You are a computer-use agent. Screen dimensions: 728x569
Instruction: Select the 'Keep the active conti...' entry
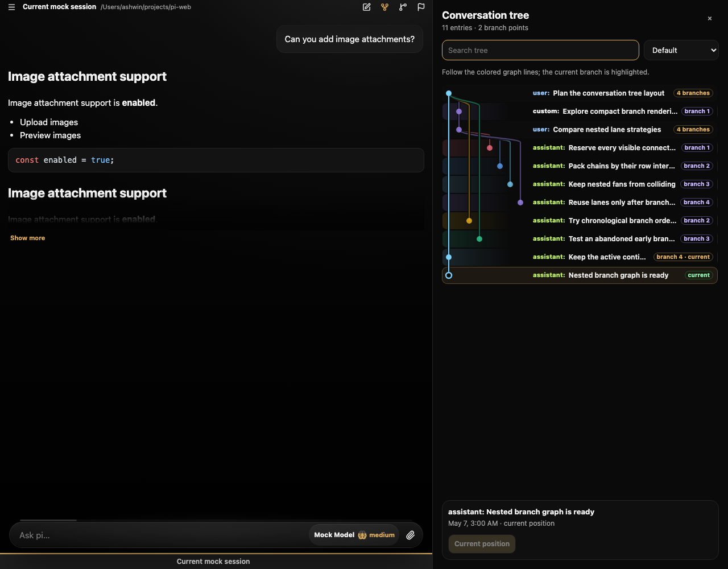(580, 257)
